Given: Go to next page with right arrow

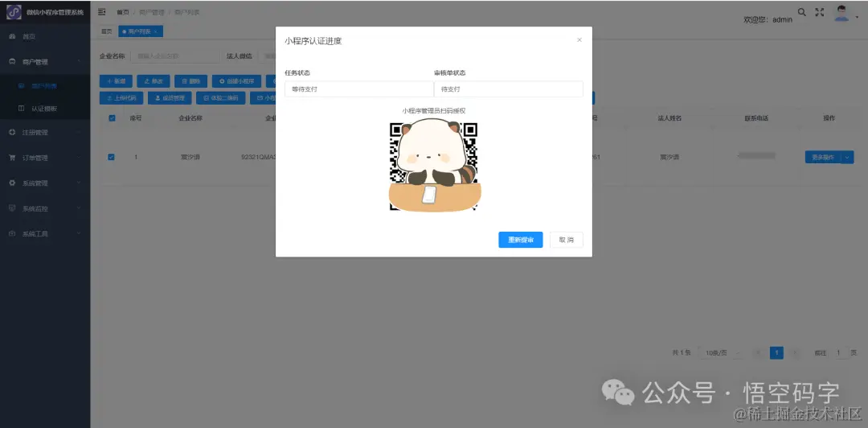Looking at the screenshot, I should [x=795, y=352].
